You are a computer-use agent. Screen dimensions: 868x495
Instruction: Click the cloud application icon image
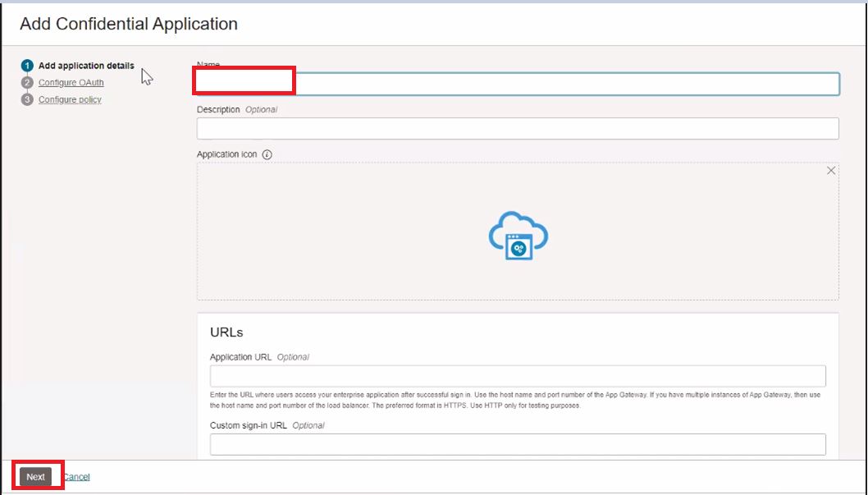pos(519,236)
